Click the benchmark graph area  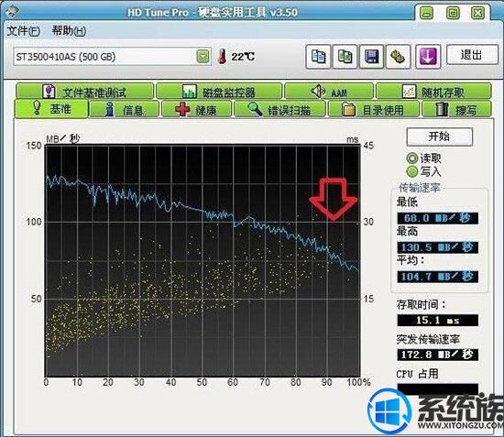(203, 260)
